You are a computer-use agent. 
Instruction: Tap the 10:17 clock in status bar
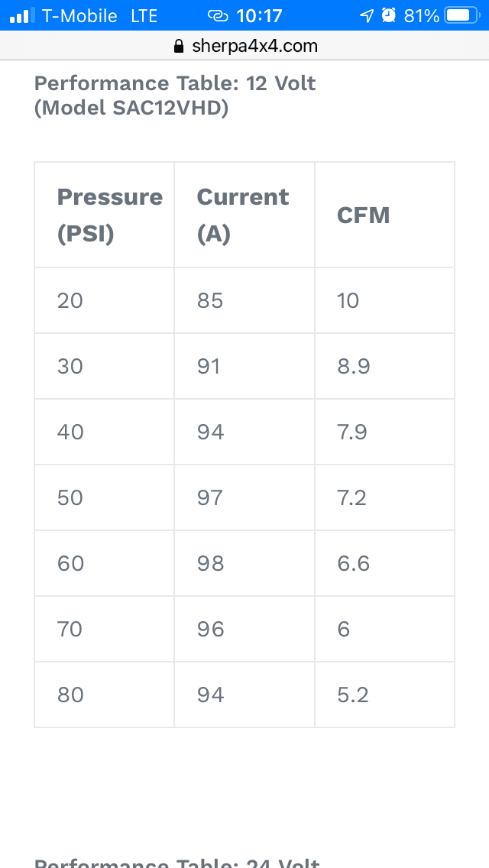click(x=259, y=16)
